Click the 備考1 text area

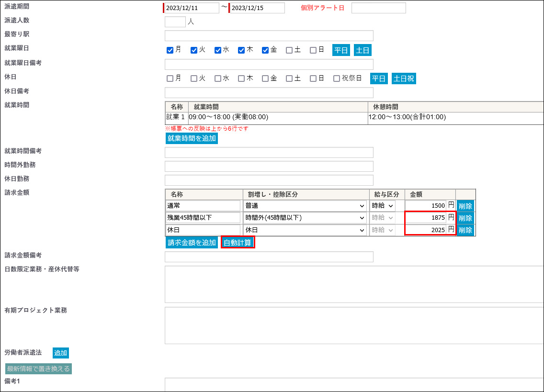pos(354,385)
